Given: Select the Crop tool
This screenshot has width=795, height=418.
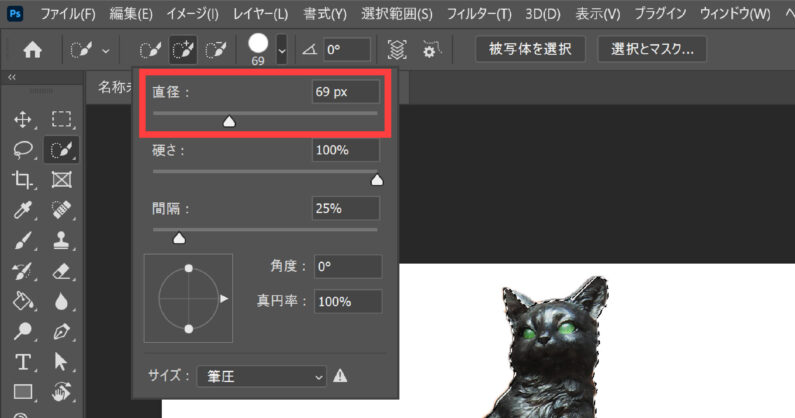Looking at the screenshot, I should [23, 180].
